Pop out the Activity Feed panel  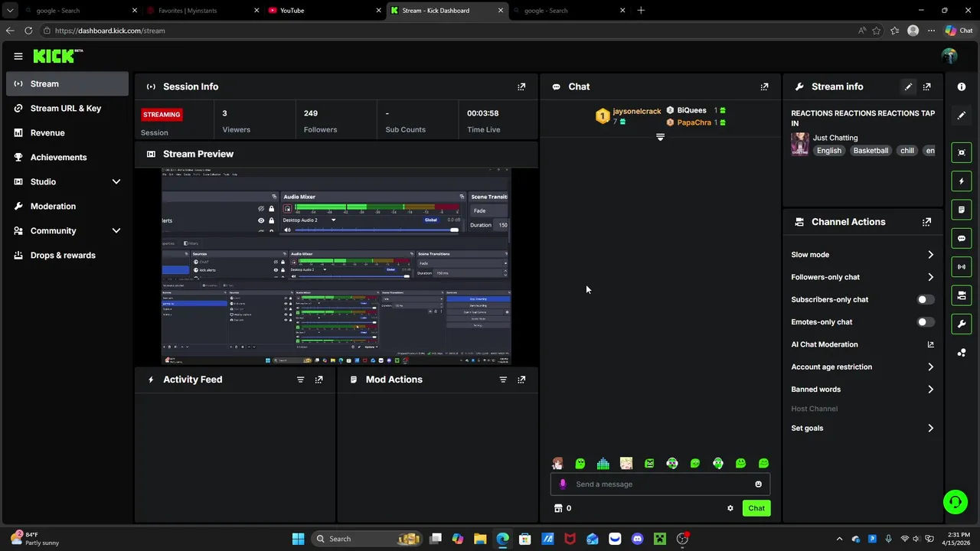tap(318, 380)
